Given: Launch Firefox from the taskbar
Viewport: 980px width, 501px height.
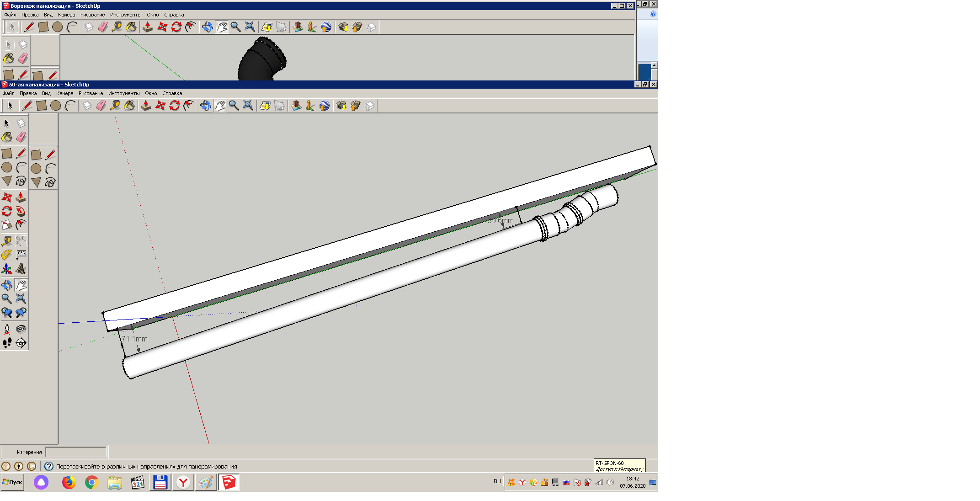Looking at the screenshot, I should tap(69, 482).
